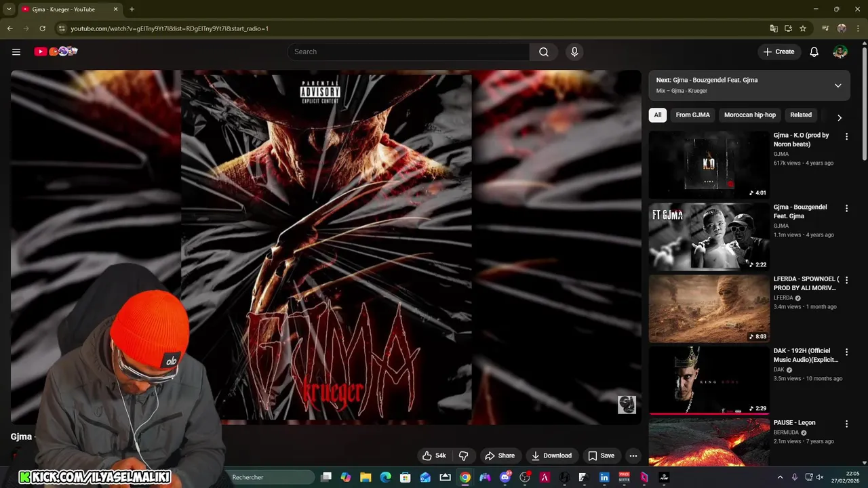Open File Explorer from the taskbar

[366, 477]
